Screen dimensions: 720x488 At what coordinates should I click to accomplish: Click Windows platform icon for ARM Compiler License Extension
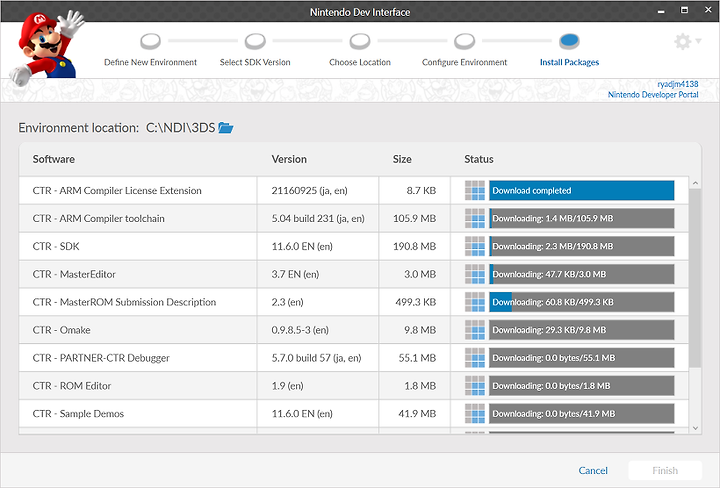(x=475, y=191)
